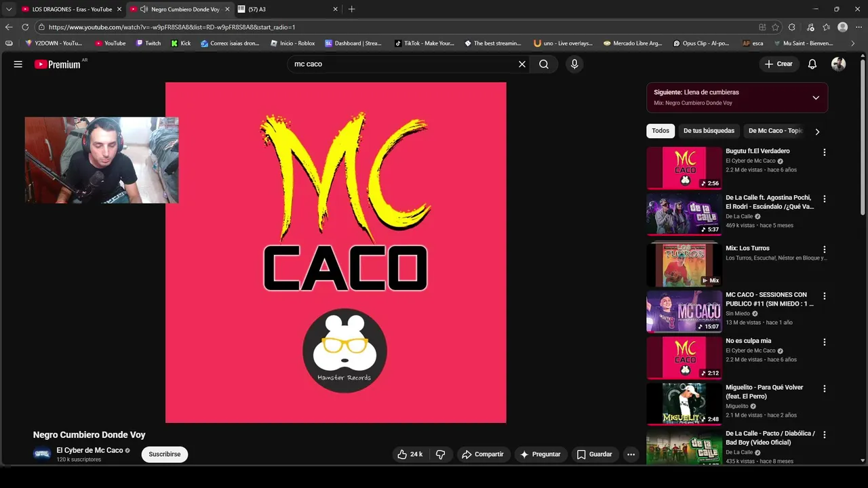Viewport: 868px width, 488px height.
Task: Open the tab search dropdown arrow
Action: click(x=9, y=9)
